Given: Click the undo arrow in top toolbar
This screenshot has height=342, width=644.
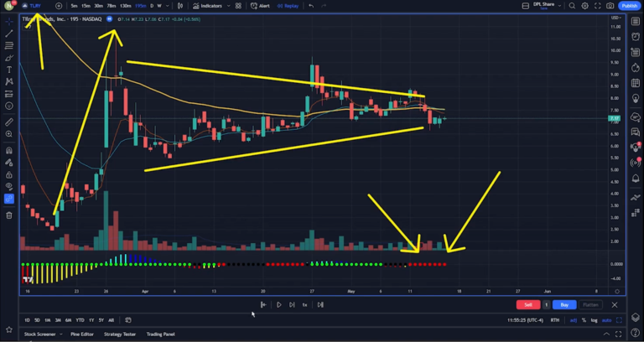Looking at the screenshot, I should coord(311,6).
